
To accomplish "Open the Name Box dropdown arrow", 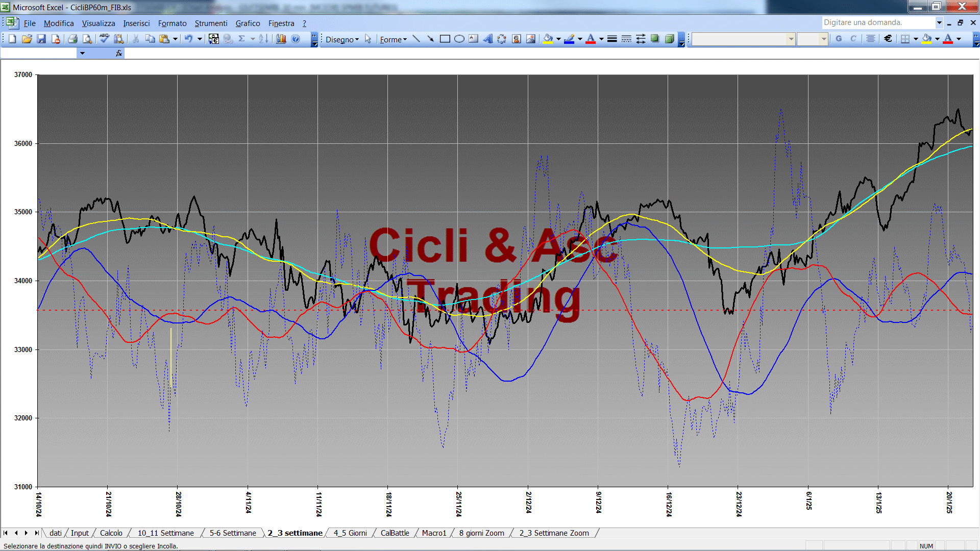I will (x=82, y=53).
